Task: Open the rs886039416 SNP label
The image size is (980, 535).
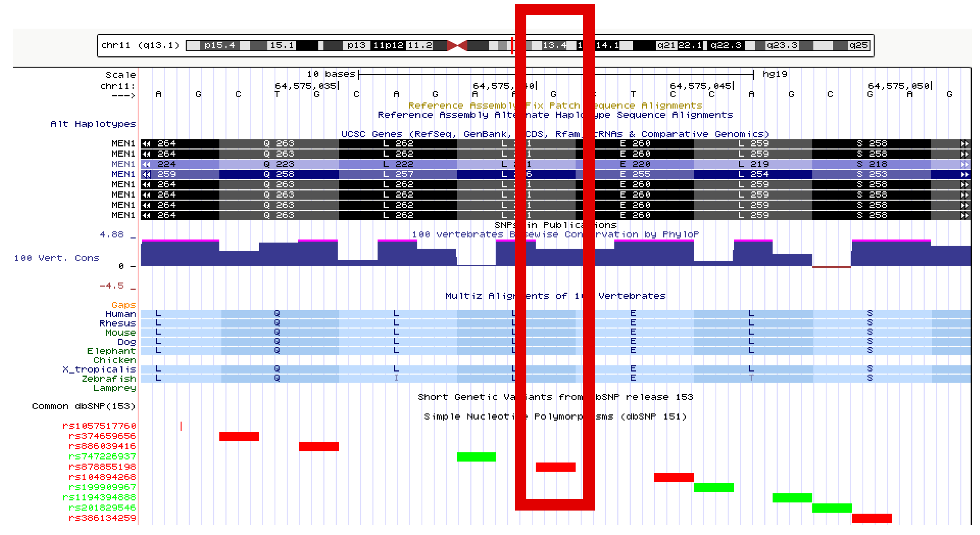Action: 102,446
